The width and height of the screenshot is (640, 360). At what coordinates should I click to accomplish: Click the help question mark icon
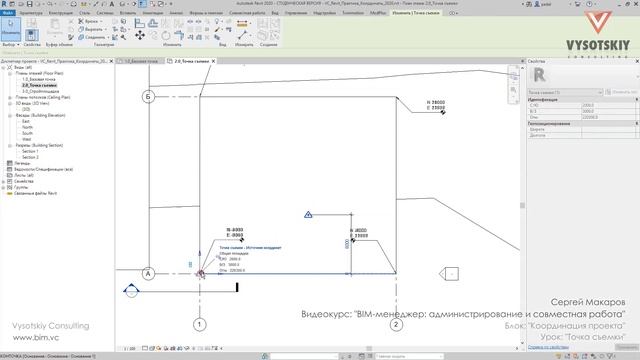[589, 4]
